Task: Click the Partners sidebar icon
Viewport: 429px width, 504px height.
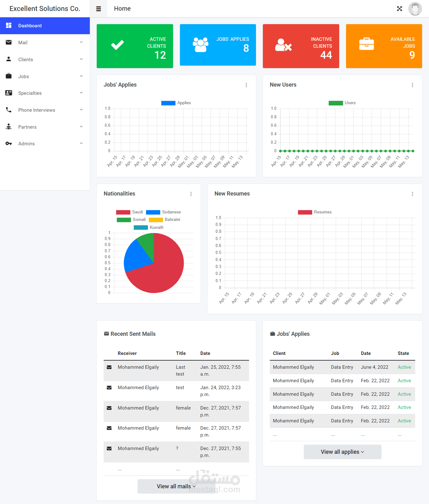Action: tap(9, 126)
